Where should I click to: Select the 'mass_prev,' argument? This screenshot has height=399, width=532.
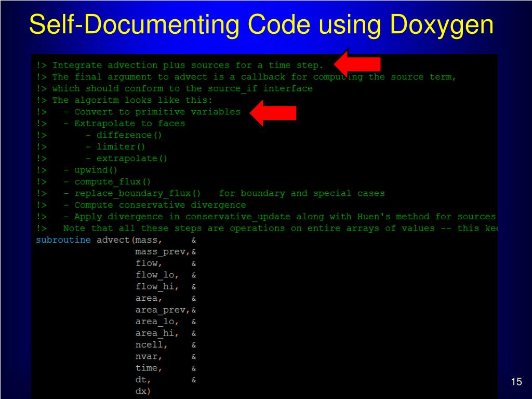click(x=162, y=252)
